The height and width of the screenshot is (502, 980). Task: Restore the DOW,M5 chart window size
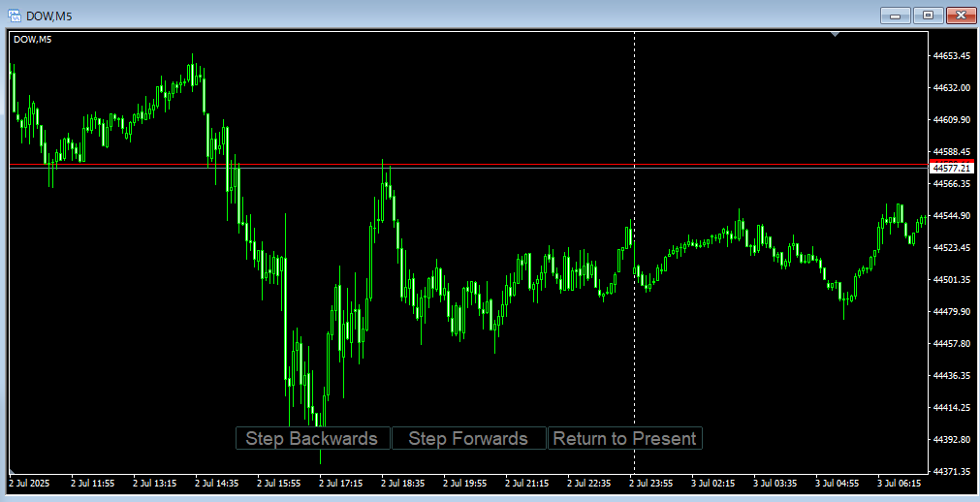point(928,16)
